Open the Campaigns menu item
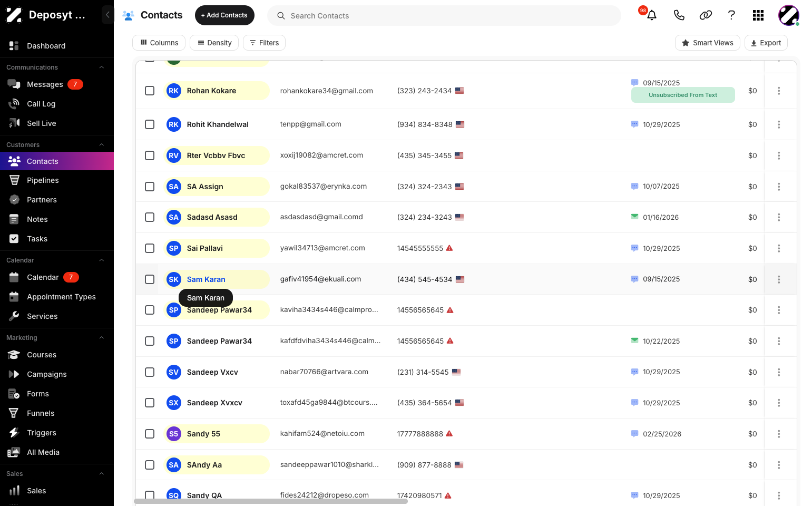 click(x=57, y=374)
